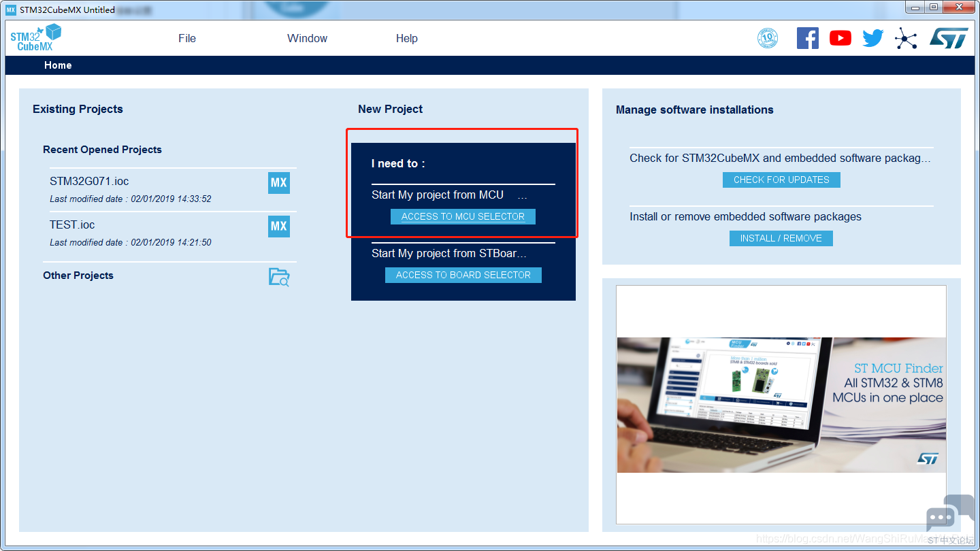The width and height of the screenshot is (980, 551).
Task: Click ACCESS TO BOARD SELECTOR button
Action: tap(463, 275)
